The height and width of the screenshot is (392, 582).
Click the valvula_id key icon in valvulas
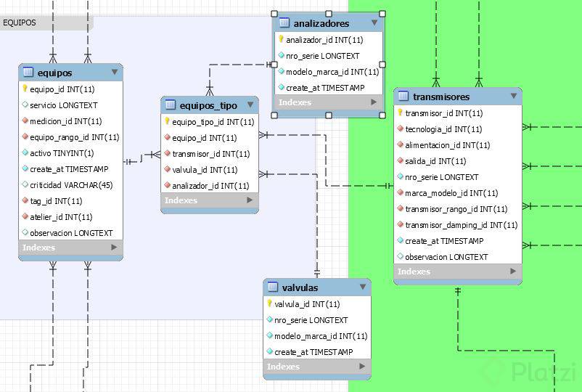coord(269,303)
